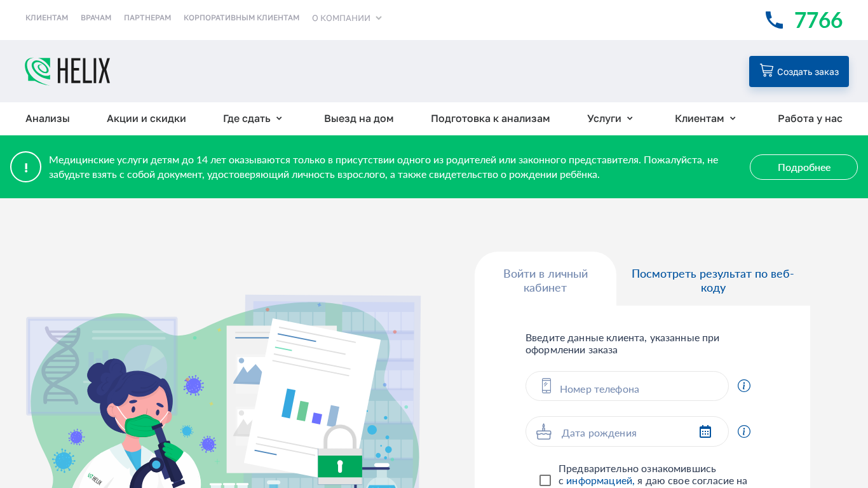
Task: Click the birthday cake icon in date field
Action: click(x=544, y=431)
